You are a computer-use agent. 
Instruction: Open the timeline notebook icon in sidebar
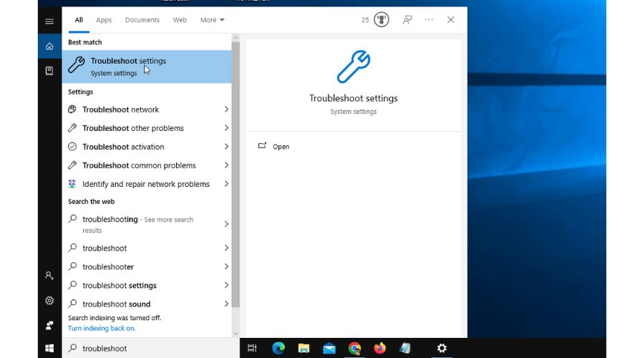point(49,71)
